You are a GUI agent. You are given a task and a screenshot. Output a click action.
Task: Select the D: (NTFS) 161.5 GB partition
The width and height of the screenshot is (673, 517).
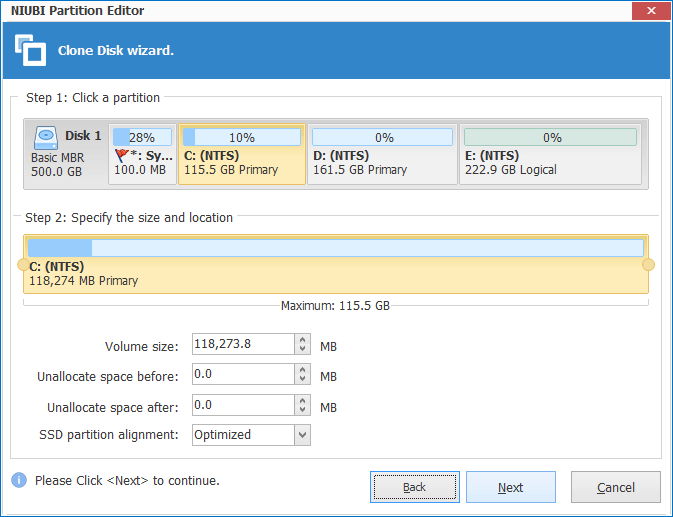[381, 155]
